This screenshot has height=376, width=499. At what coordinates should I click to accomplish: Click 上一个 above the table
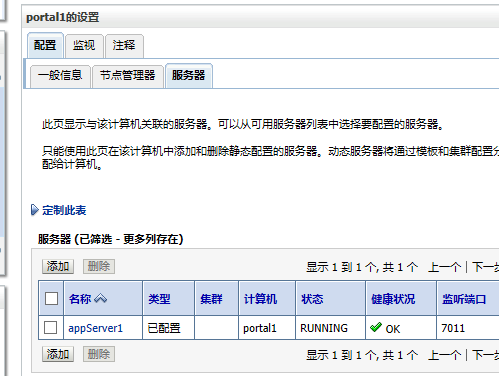pos(445,267)
